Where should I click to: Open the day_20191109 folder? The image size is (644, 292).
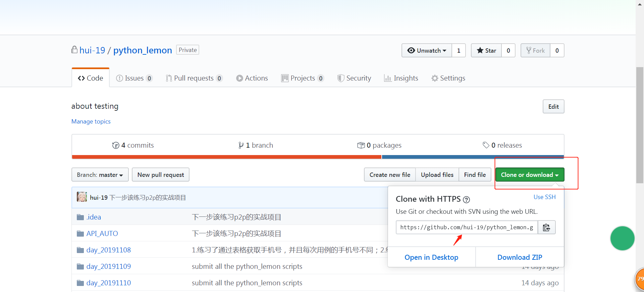[x=108, y=266]
